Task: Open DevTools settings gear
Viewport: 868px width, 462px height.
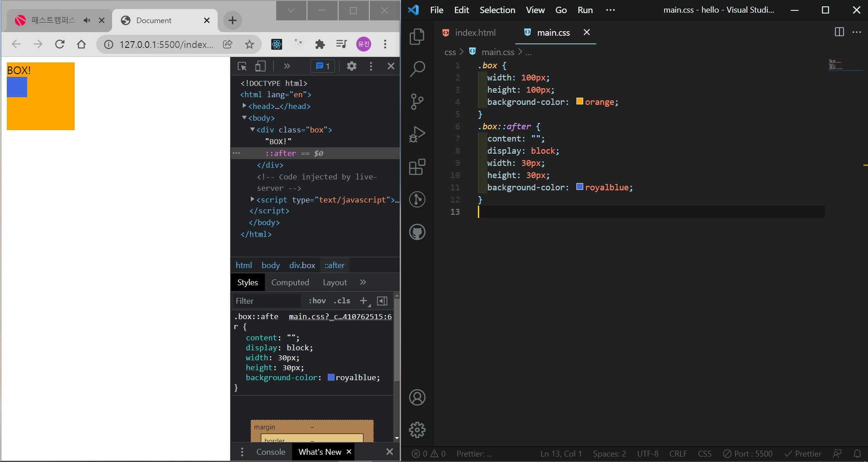Action: [352, 66]
